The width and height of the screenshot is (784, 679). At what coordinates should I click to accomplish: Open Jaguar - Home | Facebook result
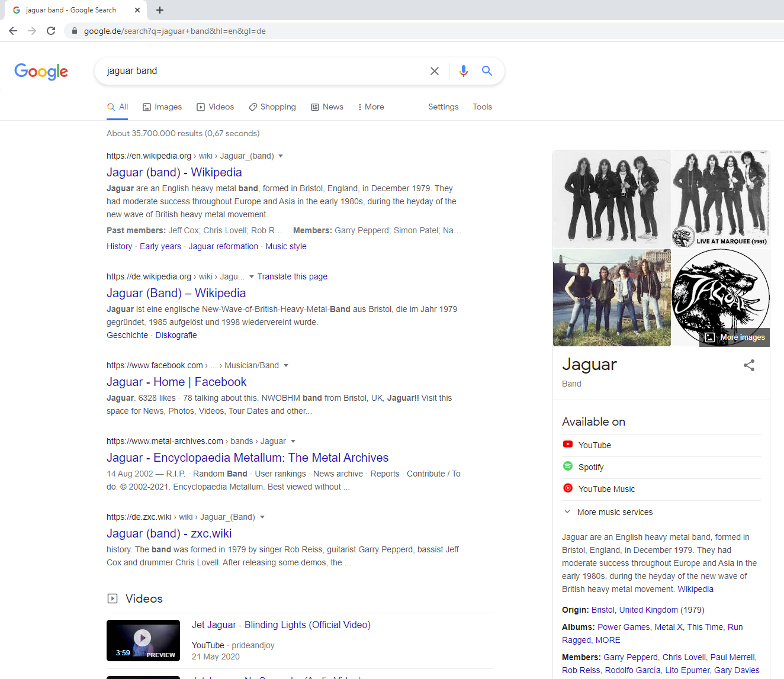point(176,382)
